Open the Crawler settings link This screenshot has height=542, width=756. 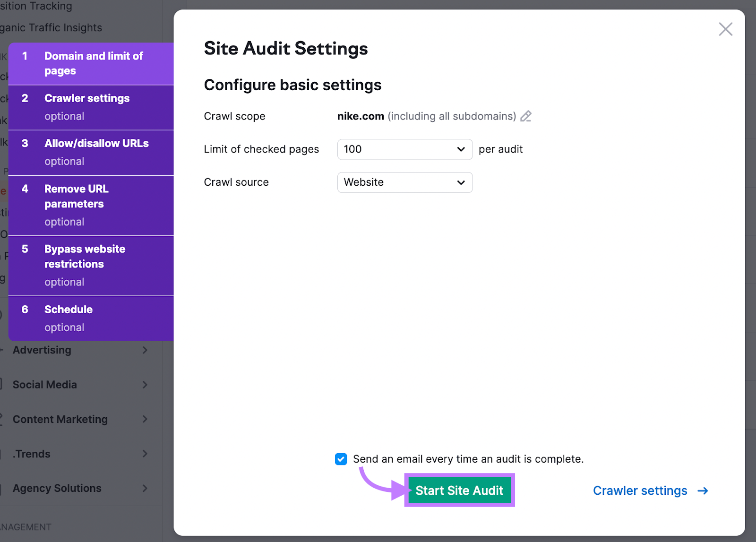point(640,490)
